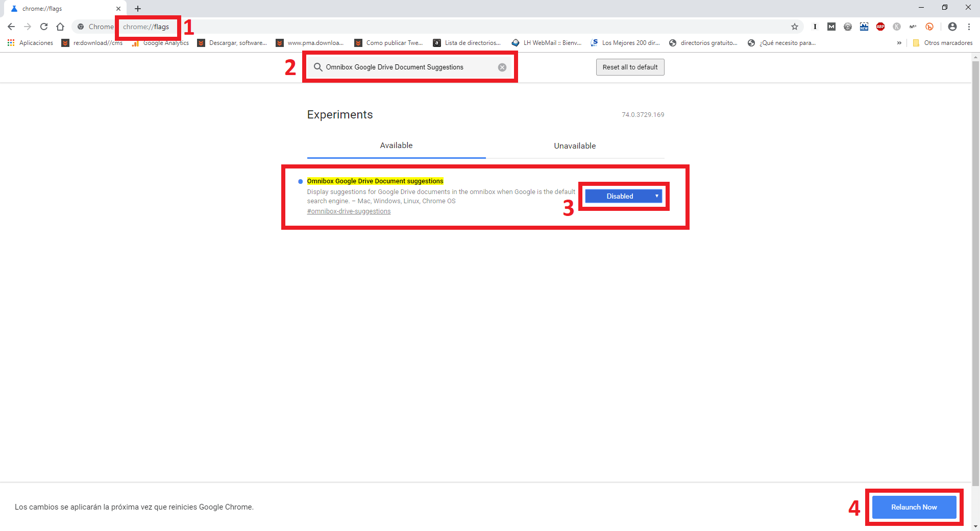The height and width of the screenshot is (531, 980).
Task: Click the Experiments heading
Action: click(340, 115)
